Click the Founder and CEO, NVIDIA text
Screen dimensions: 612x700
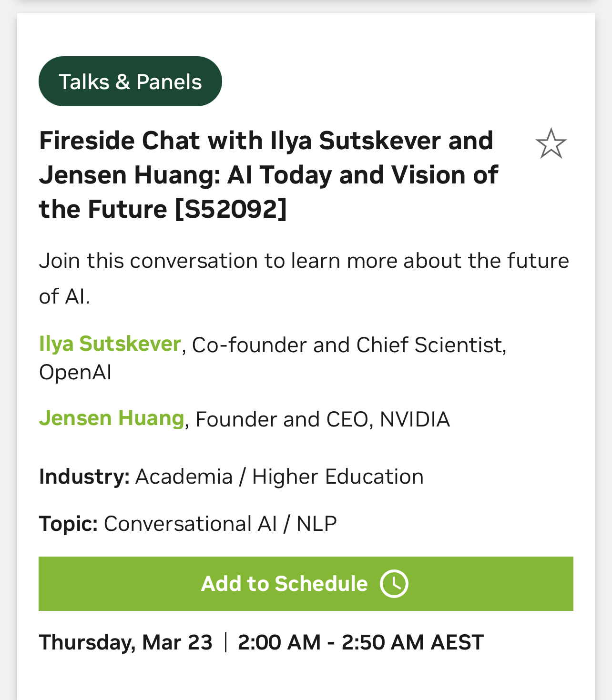click(323, 419)
